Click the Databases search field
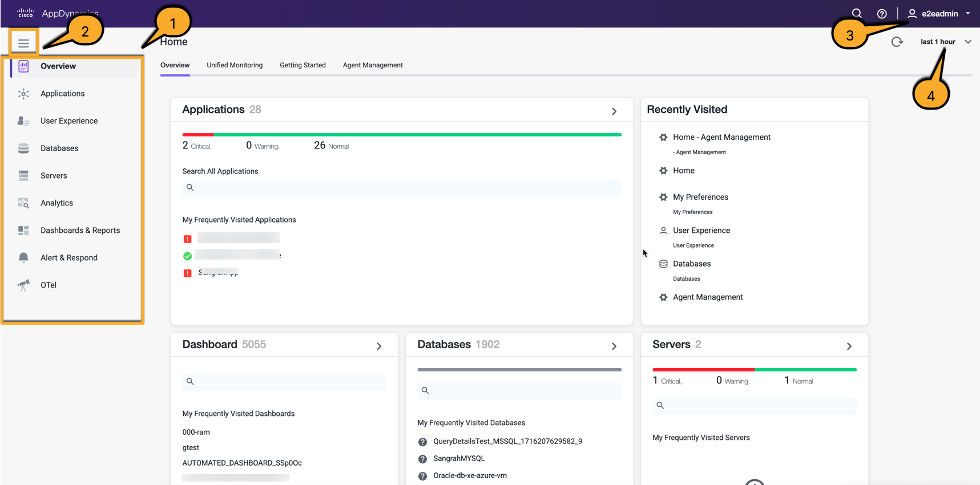The image size is (980, 485). [x=519, y=391]
